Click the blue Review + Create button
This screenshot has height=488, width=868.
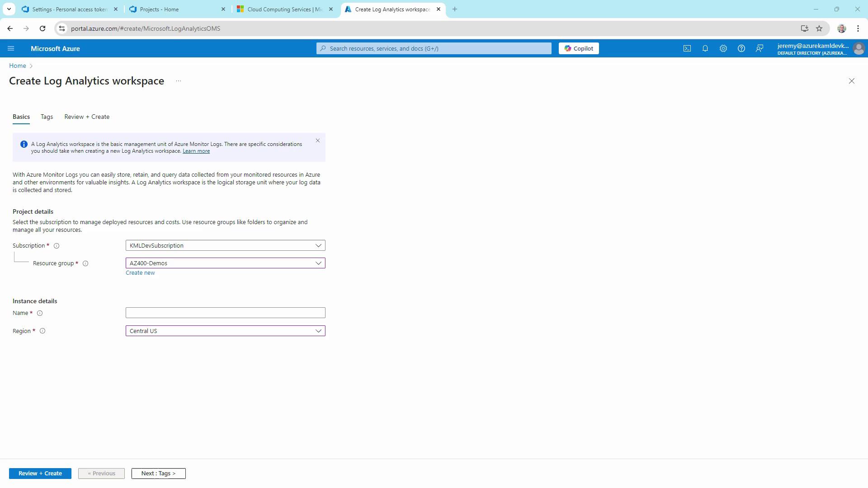(40, 473)
